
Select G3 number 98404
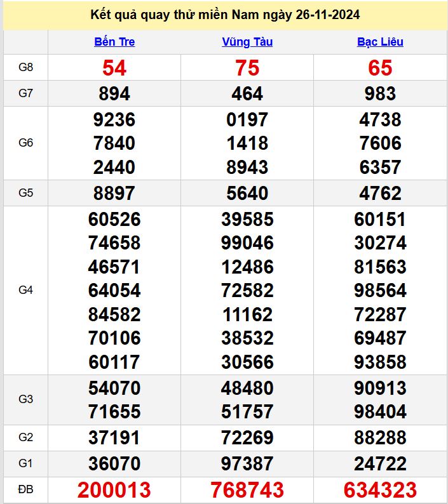pyautogui.click(x=380, y=411)
